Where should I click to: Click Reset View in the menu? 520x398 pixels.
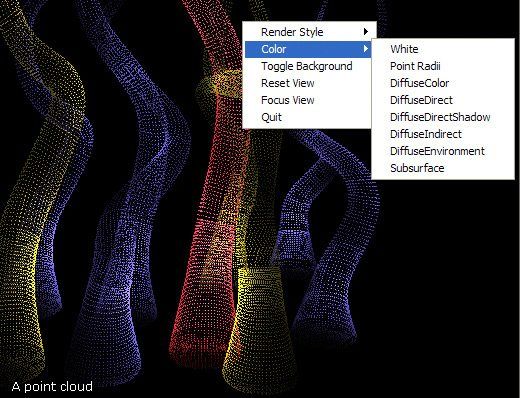pyautogui.click(x=308, y=83)
